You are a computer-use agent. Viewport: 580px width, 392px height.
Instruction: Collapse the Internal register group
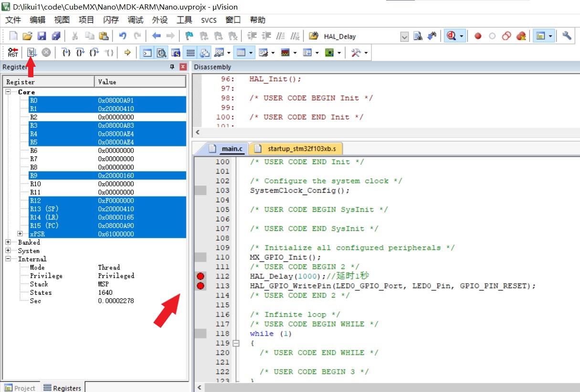pyautogui.click(x=8, y=259)
